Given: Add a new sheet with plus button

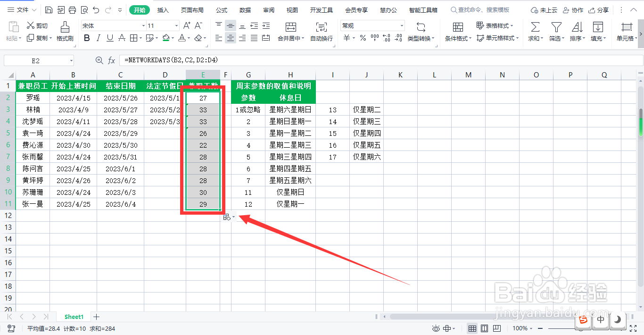Looking at the screenshot, I should pos(96,317).
